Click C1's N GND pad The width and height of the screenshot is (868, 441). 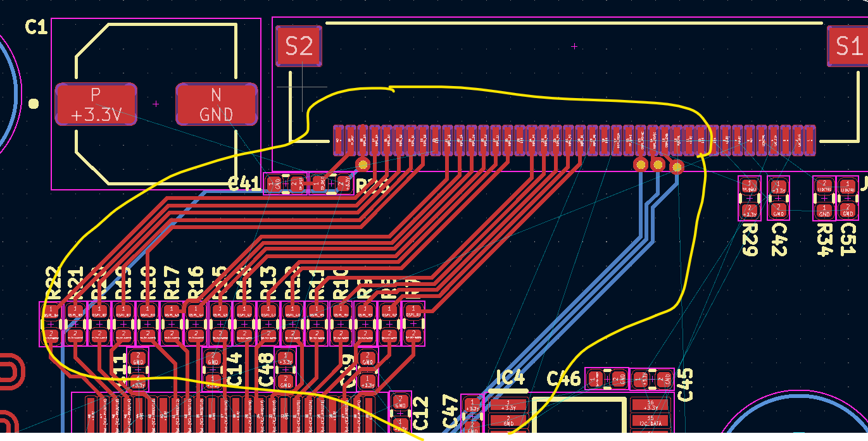point(217,104)
